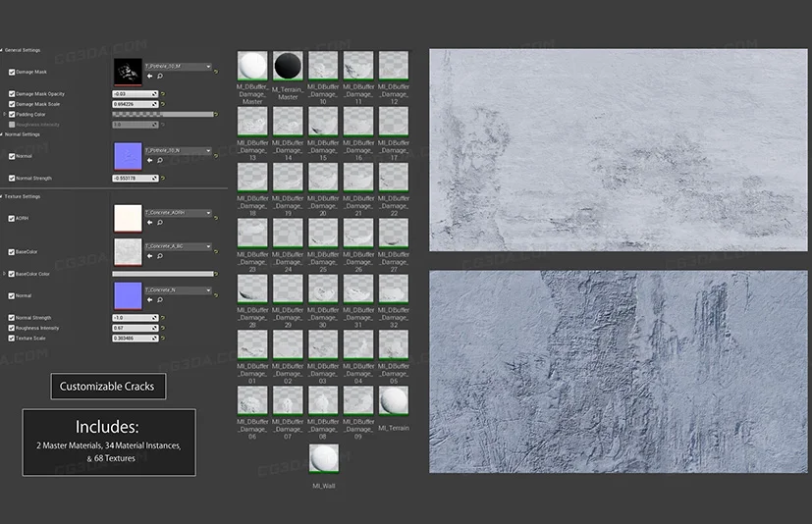This screenshot has width=812, height=524.
Task: Click the 0.67 Roughness Intensity field
Action: [x=135, y=329]
